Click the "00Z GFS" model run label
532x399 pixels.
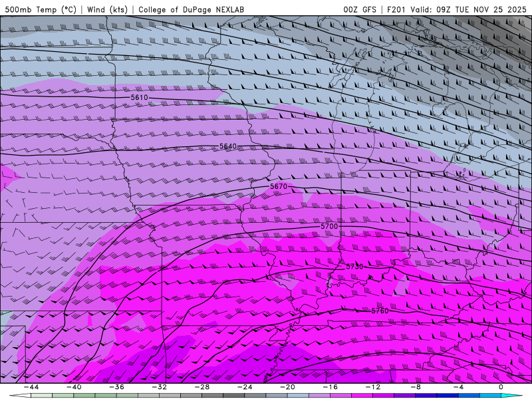(360, 9)
